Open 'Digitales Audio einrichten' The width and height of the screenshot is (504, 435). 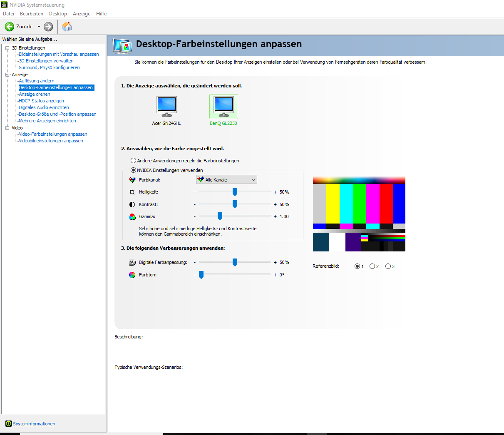[44, 107]
